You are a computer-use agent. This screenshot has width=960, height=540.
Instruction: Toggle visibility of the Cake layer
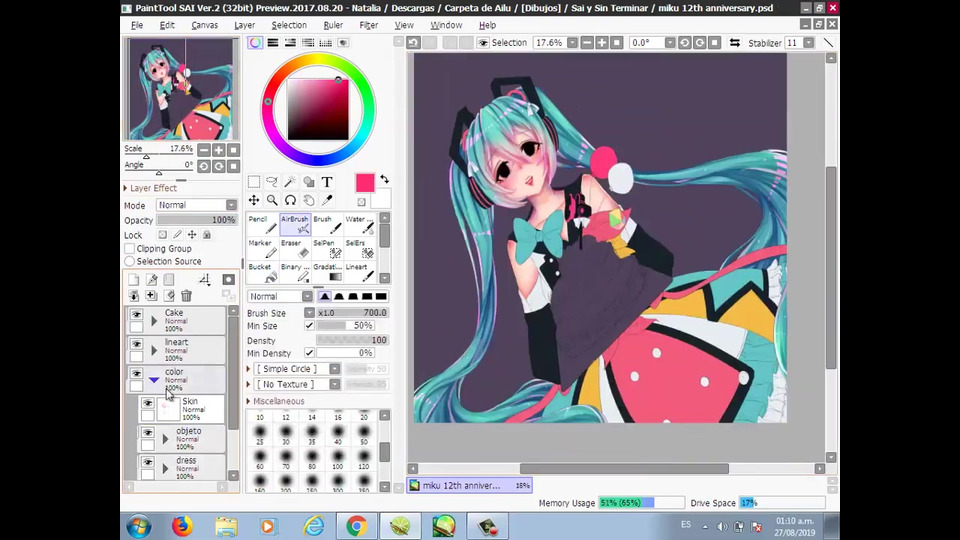[136, 314]
